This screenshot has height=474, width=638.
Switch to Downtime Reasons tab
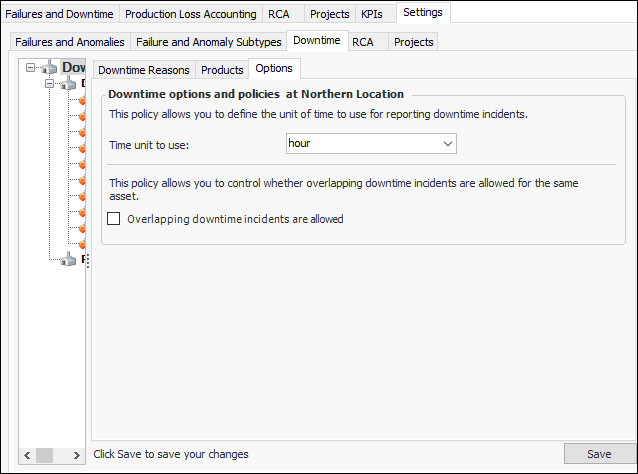tap(143, 70)
